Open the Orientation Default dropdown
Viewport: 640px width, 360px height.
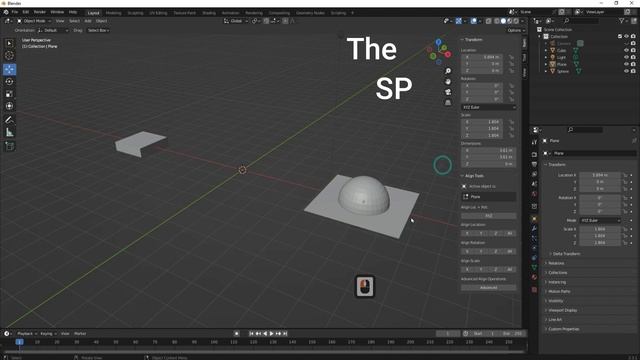[52, 30]
